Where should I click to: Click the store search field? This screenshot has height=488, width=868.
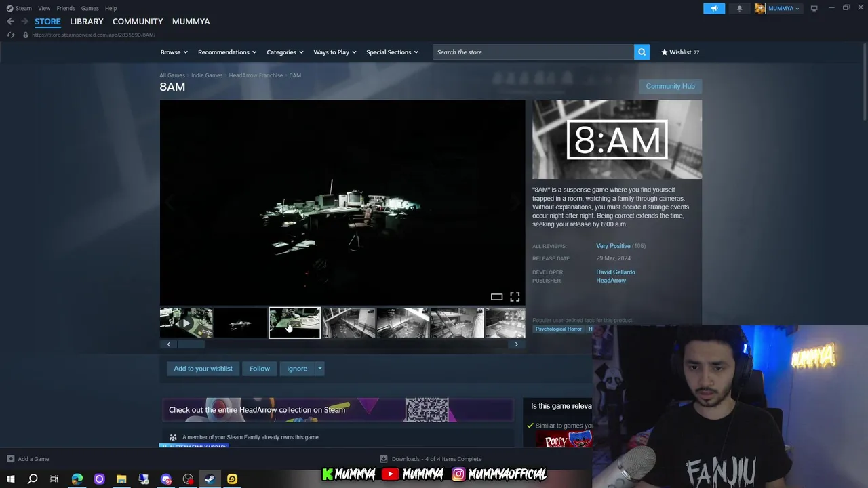pyautogui.click(x=533, y=52)
